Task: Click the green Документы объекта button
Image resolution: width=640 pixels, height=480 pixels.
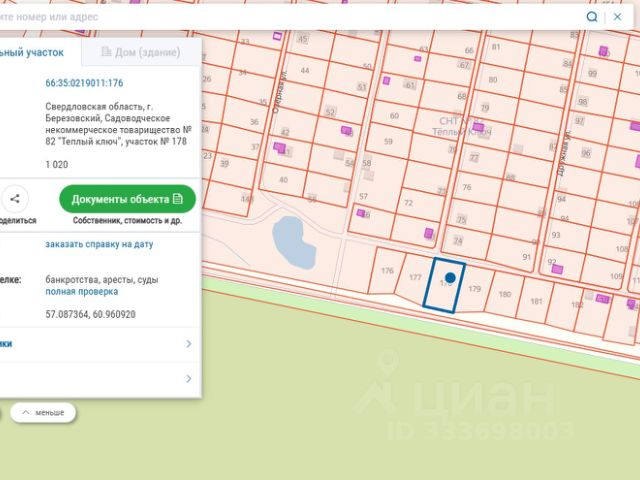Action: [127, 199]
